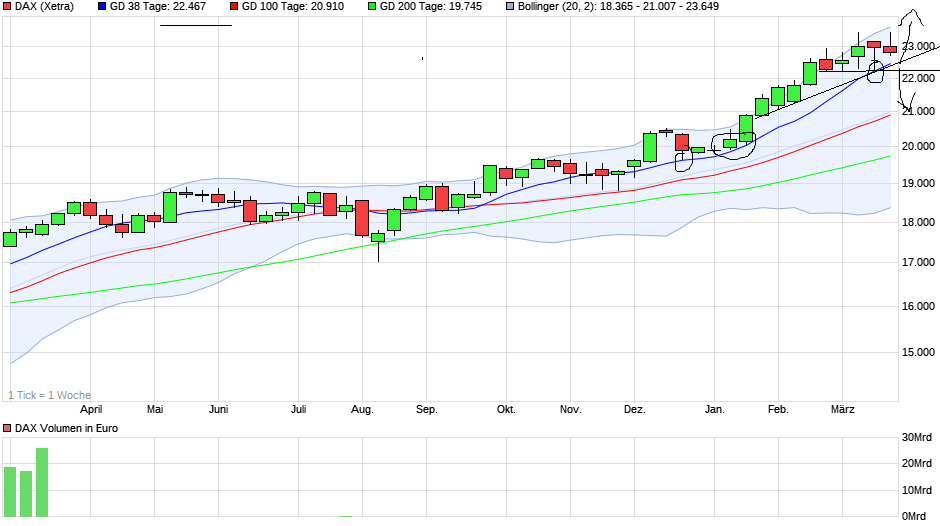Click the light blue Bollinger legend swatch
Image resolution: width=940 pixels, height=526 pixels.
[x=510, y=7]
